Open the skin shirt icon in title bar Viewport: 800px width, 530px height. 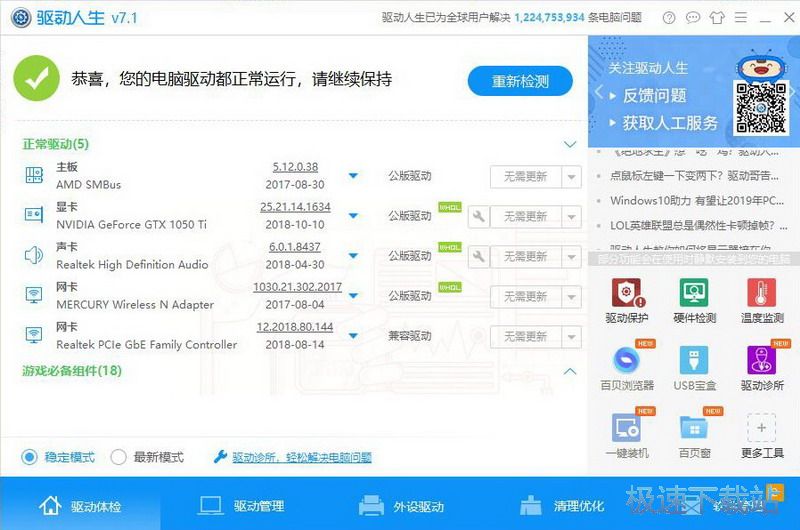[717, 18]
